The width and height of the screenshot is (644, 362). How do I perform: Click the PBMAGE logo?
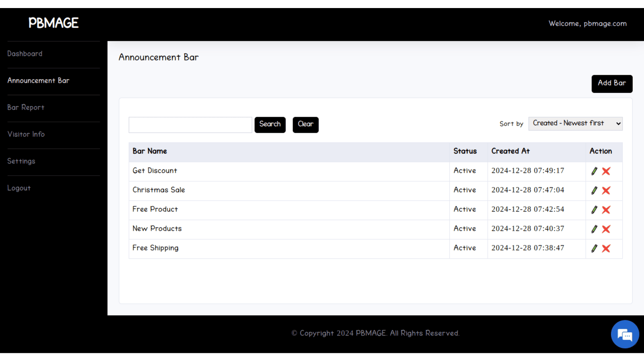[54, 23]
